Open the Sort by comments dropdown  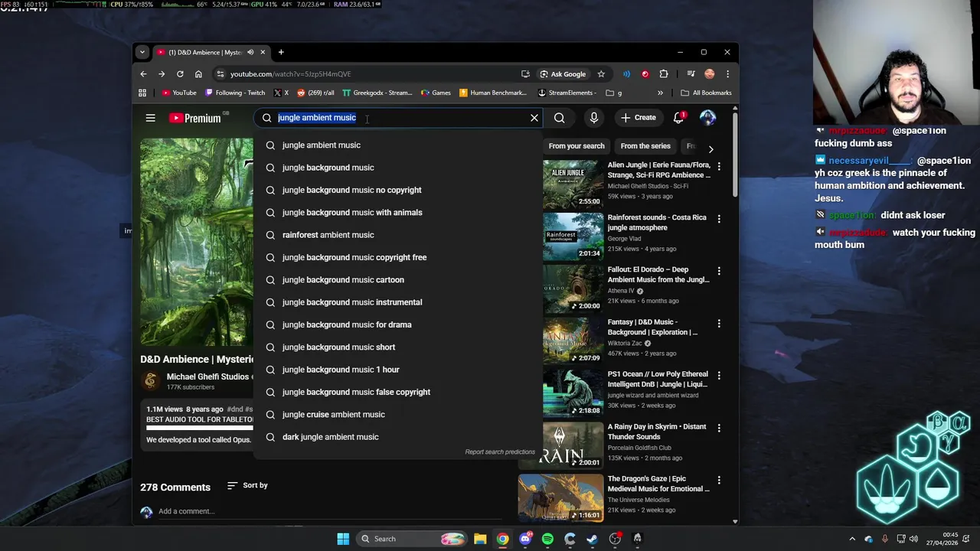(x=247, y=485)
